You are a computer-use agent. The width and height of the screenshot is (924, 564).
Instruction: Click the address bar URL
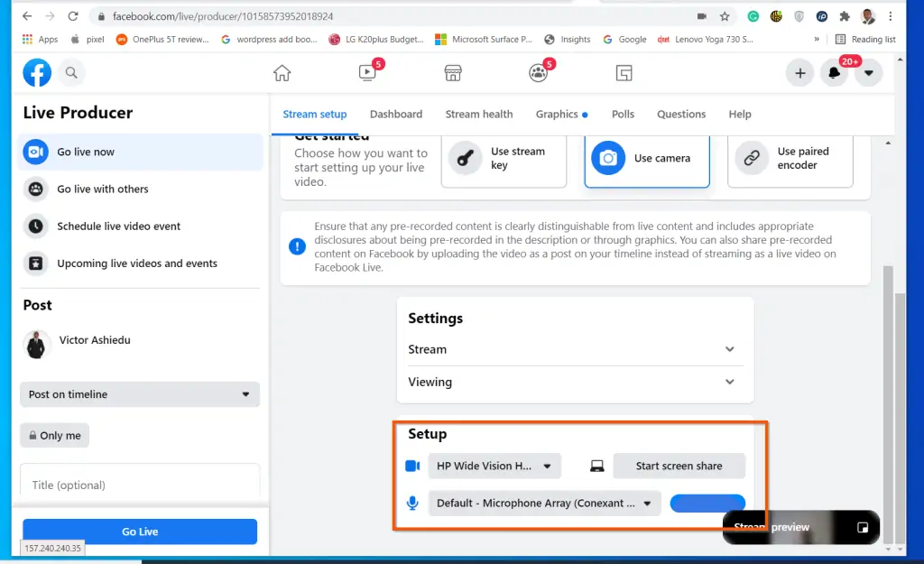click(x=223, y=16)
